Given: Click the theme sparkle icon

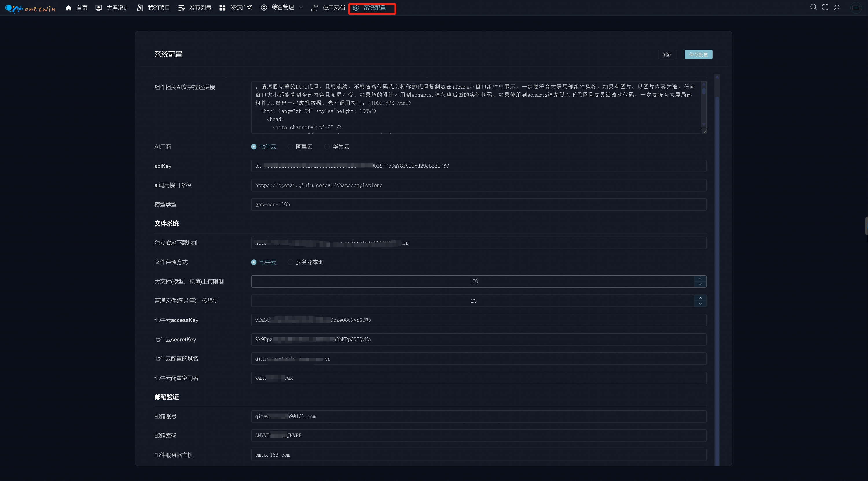Looking at the screenshot, I should click(x=837, y=7).
